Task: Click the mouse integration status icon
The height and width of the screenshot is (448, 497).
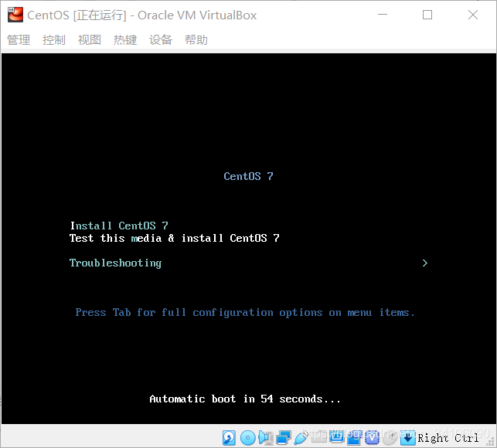Action: [x=390, y=438]
